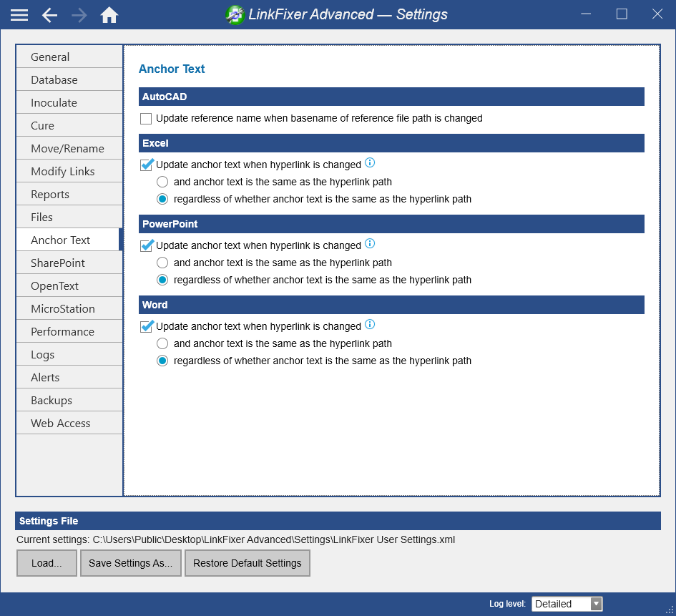Open the Alerts settings tab
The image size is (676, 616).
coord(69,377)
